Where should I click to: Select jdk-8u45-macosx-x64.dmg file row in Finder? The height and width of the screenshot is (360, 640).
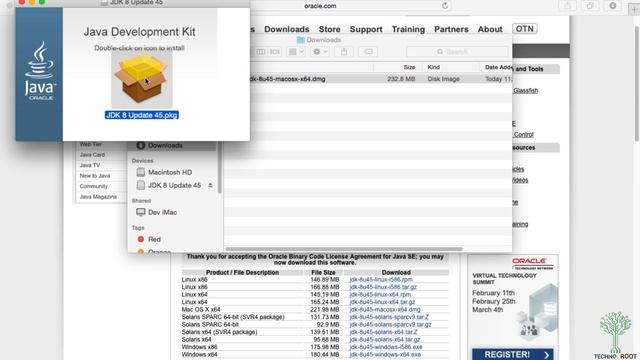369,79
